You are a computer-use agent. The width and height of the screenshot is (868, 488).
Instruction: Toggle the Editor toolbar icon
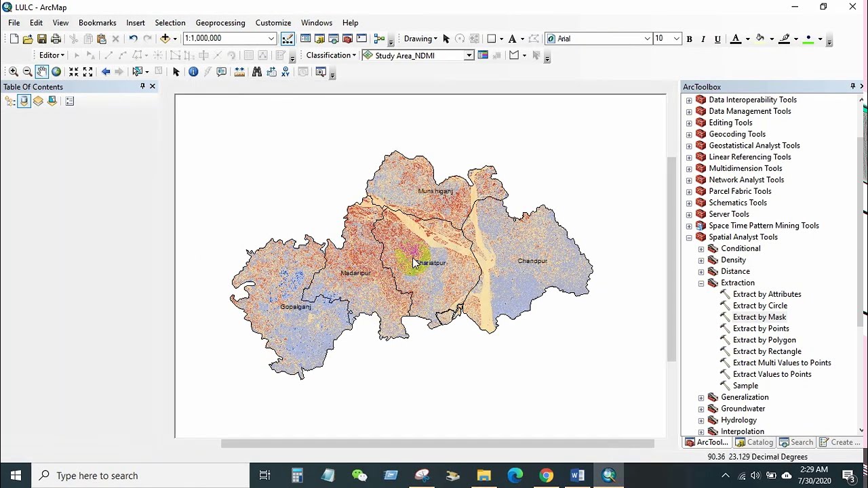(x=288, y=39)
